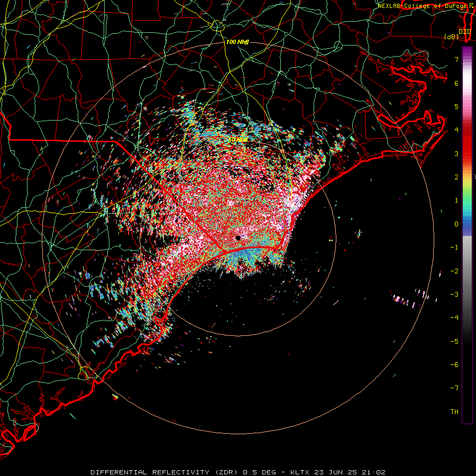The image size is (476, 476).
Task: Click the "-3" value on the color scale
Action: point(454,295)
